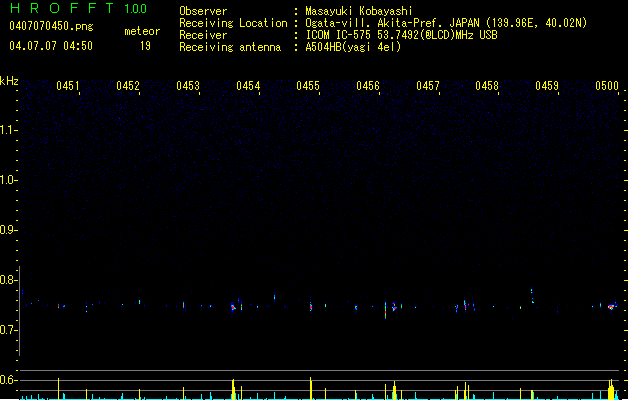This screenshot has width=629, height=400.
Task: Click the 0457 time marker
Action: coord(428,86)
